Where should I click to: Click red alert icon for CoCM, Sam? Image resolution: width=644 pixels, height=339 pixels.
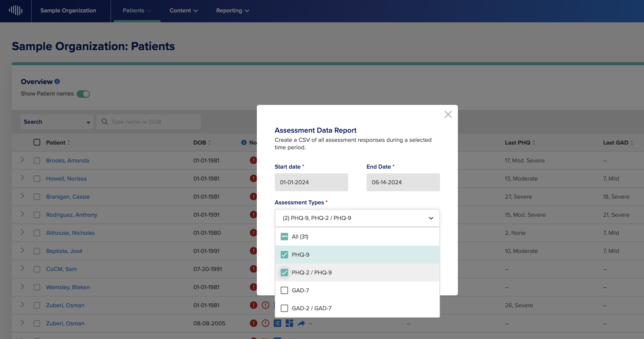pos(253,269)
